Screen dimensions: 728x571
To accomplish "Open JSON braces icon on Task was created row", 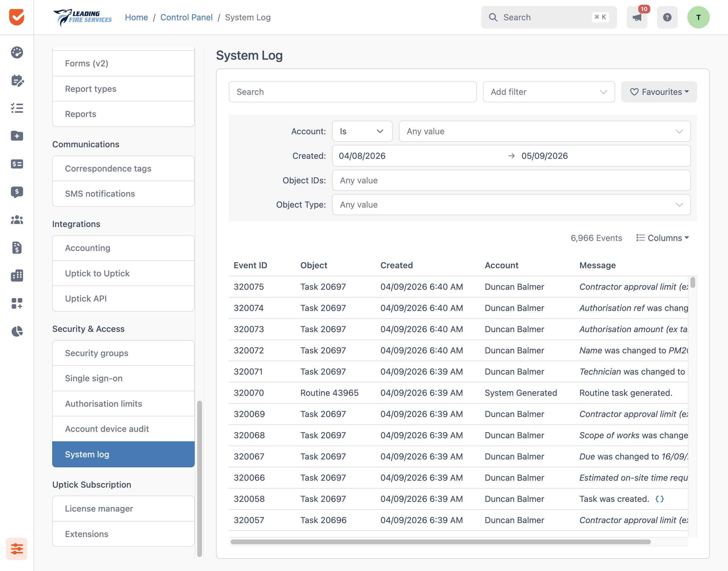I will point(659,499).
